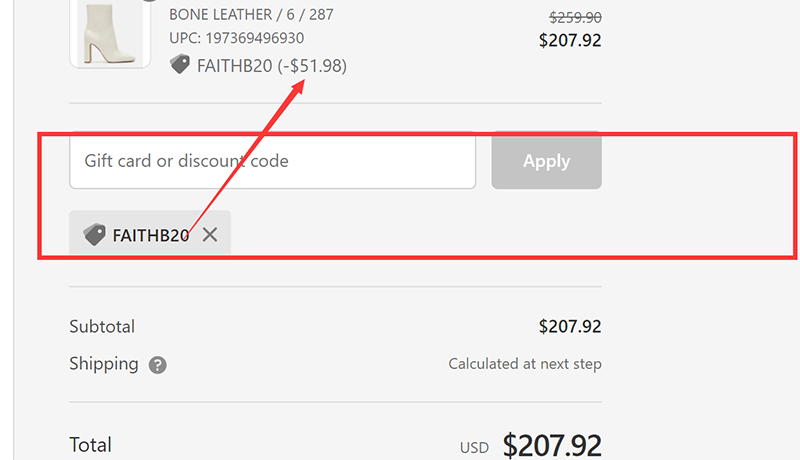
Task: Click the boot product thumbnail
Action: (x=110, y=33)
